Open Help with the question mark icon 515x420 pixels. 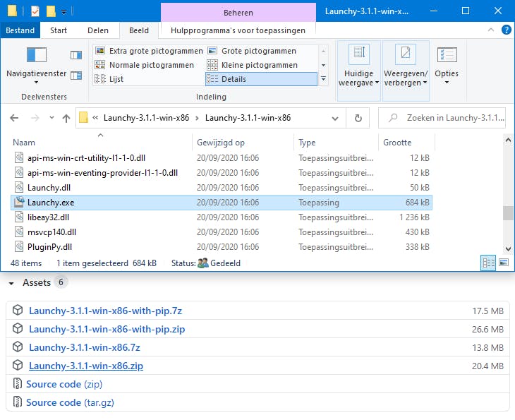click(x=506, y=30)
